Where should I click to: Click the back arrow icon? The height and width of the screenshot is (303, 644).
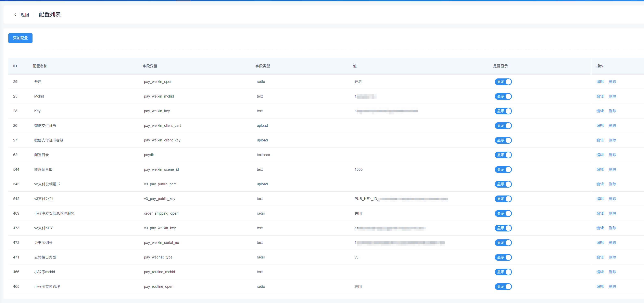[15, 15]
